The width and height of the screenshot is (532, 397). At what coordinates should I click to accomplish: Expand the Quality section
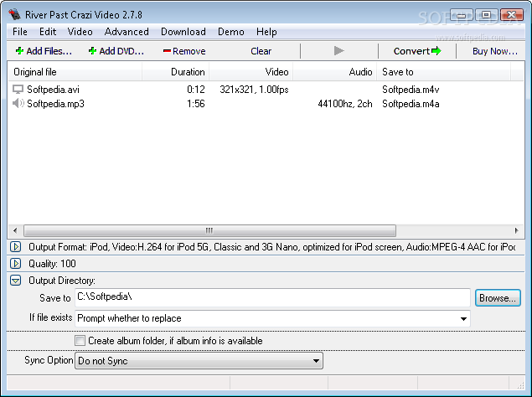click(15, 263)
